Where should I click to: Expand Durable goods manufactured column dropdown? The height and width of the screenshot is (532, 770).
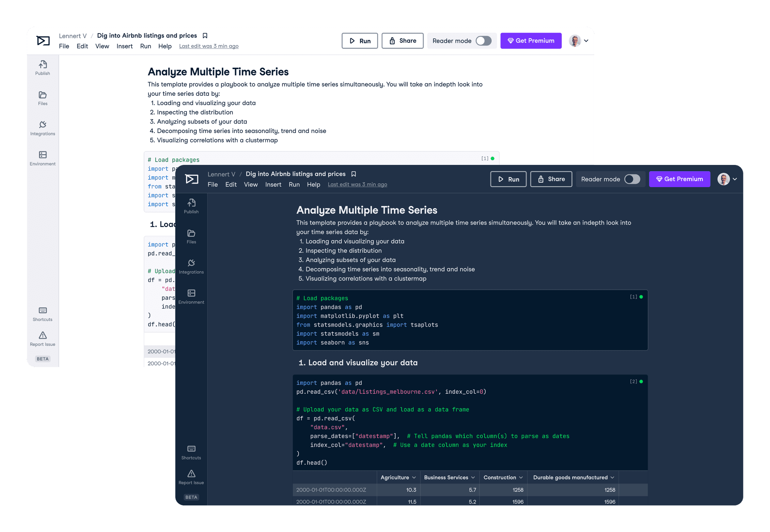click(x=612, y=478)
